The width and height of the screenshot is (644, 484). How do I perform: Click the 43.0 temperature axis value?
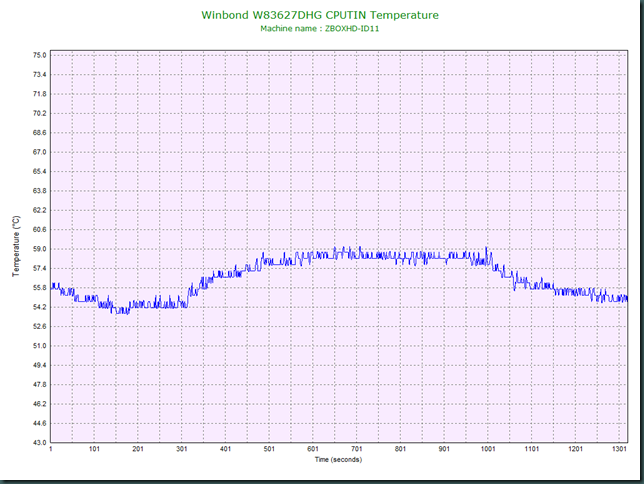tap(39, 443)
